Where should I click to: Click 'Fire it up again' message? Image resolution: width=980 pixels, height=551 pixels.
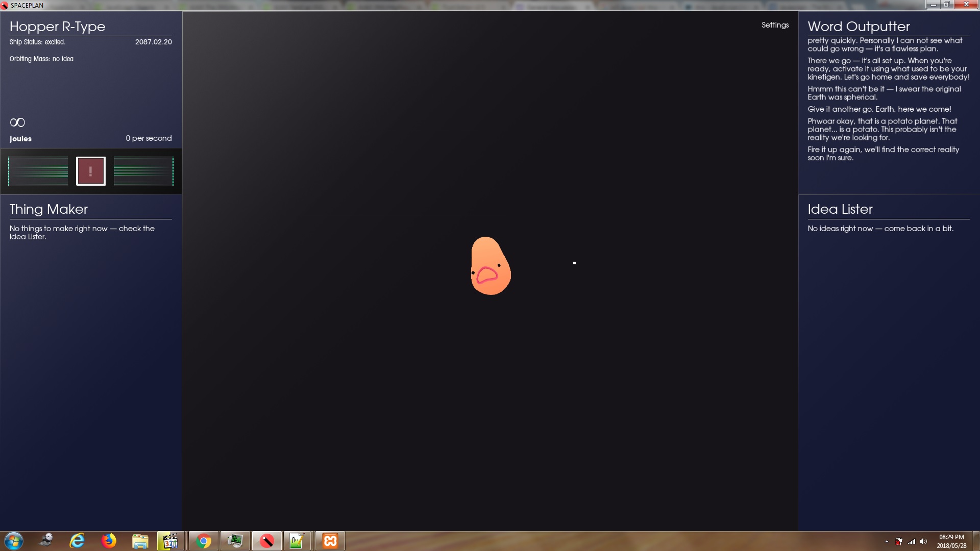884,154
